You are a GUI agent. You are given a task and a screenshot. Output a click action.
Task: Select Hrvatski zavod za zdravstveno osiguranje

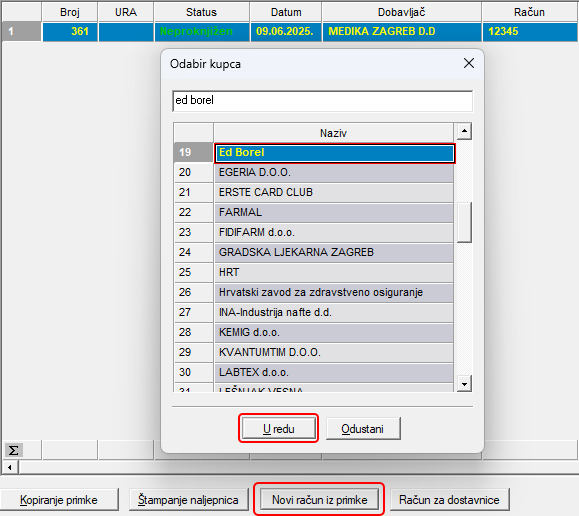click(x=333, y=292)
